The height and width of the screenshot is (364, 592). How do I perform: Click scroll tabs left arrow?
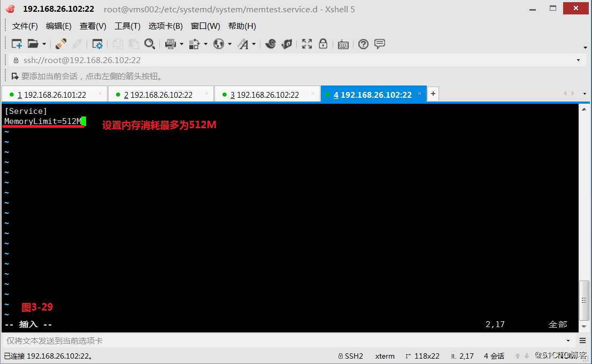click(x=565, y=94)
